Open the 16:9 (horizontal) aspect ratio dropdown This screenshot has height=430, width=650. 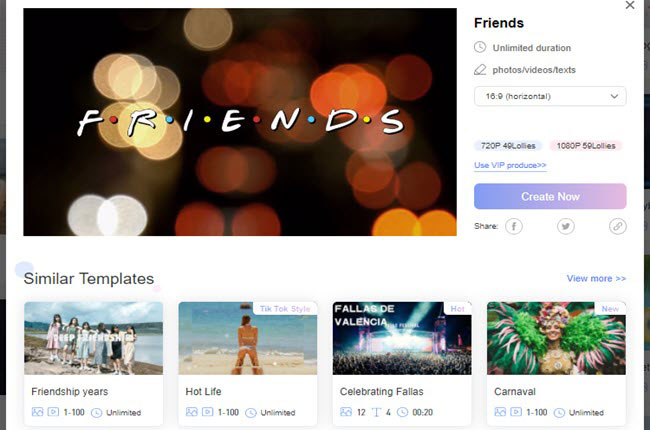tap(550, 96)
